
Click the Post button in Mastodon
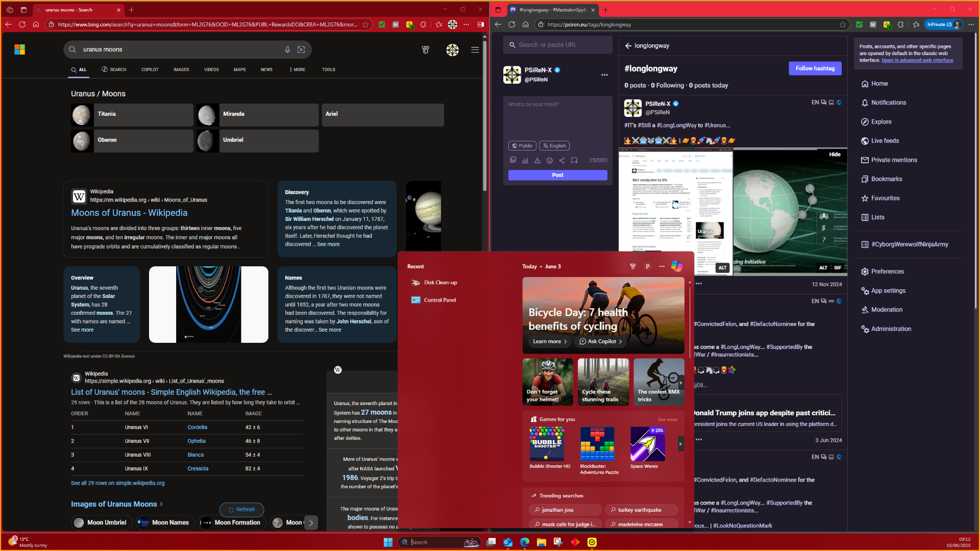coord(557,175)
